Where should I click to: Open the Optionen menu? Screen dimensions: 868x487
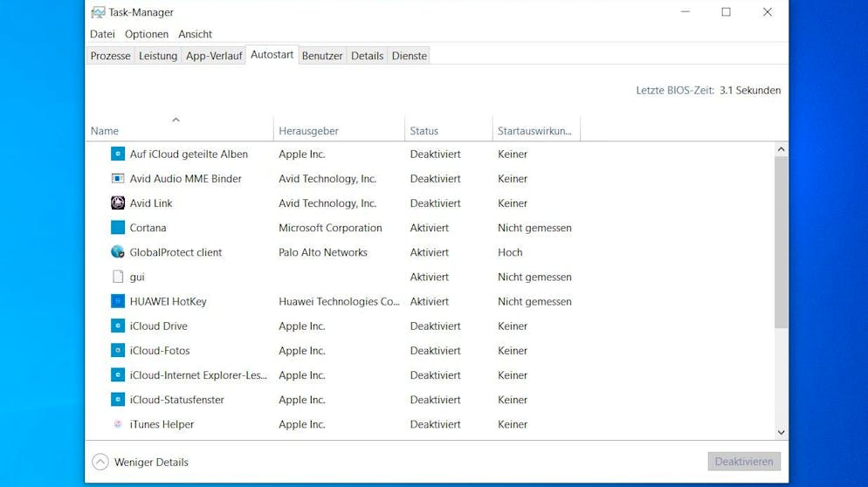click(x=147, y=34)
